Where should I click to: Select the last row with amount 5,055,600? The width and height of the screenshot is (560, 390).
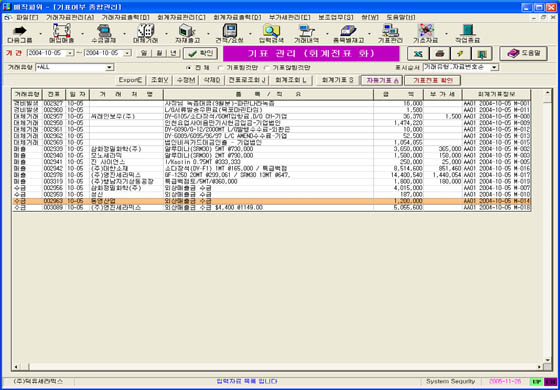271,208
